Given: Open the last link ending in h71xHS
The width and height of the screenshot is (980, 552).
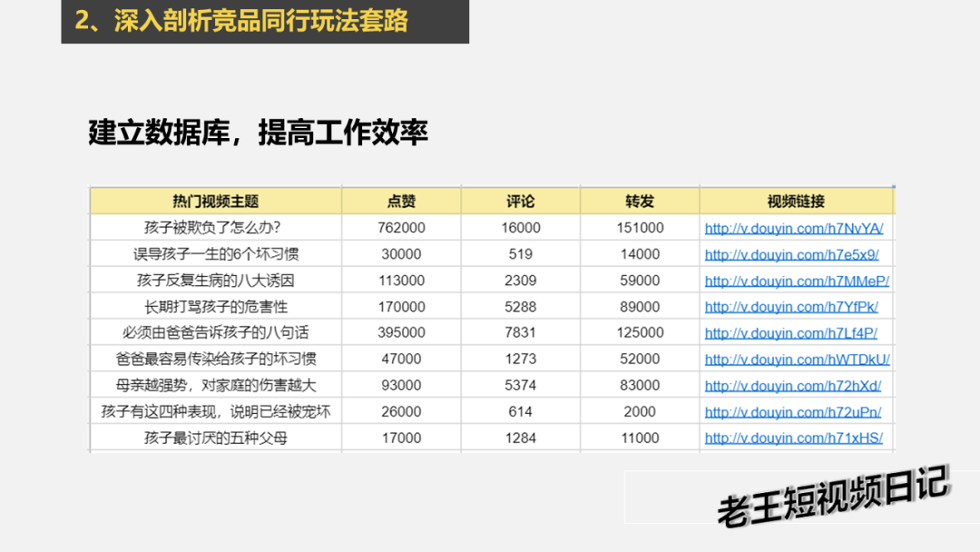Looking at the screenshot, I should click(x=793, y=439).
